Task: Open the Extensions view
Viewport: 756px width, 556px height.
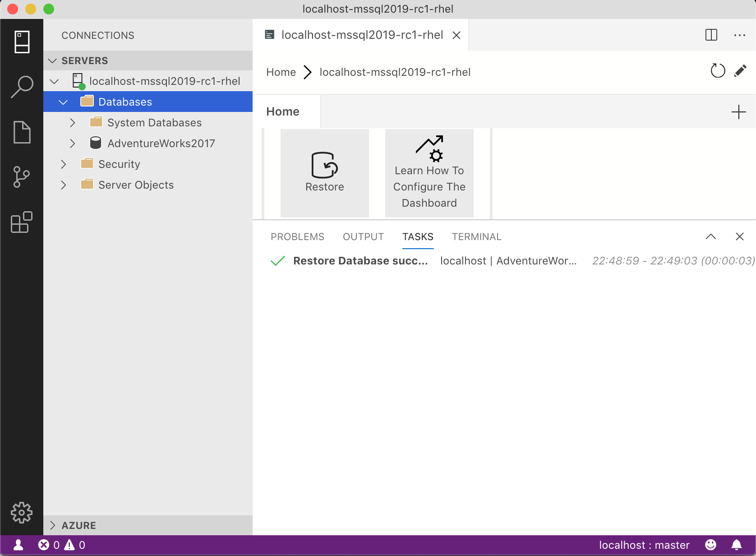Action: click(22, 222)
